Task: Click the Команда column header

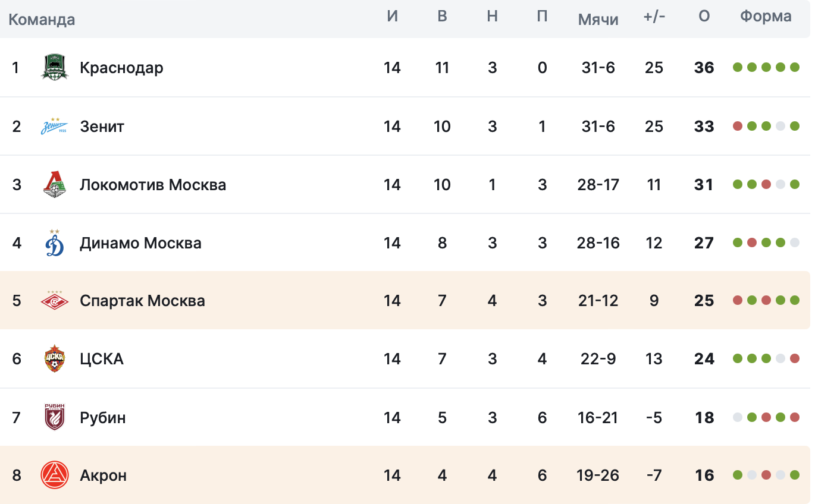Action: coord(42,20)
